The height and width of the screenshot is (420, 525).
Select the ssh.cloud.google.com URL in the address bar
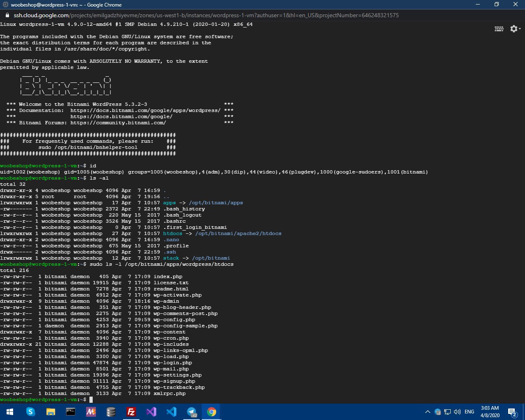pos(206,15)
